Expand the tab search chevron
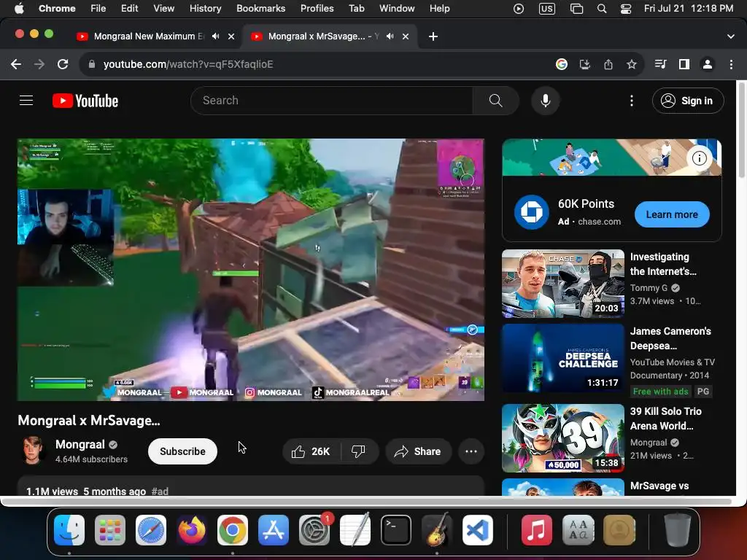 [x=731, y=36]
